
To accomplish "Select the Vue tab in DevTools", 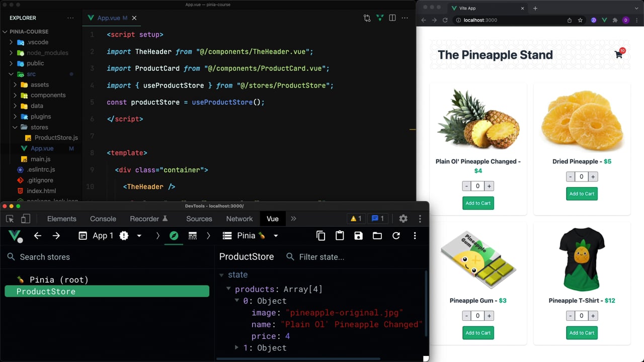I will point(273,219).
